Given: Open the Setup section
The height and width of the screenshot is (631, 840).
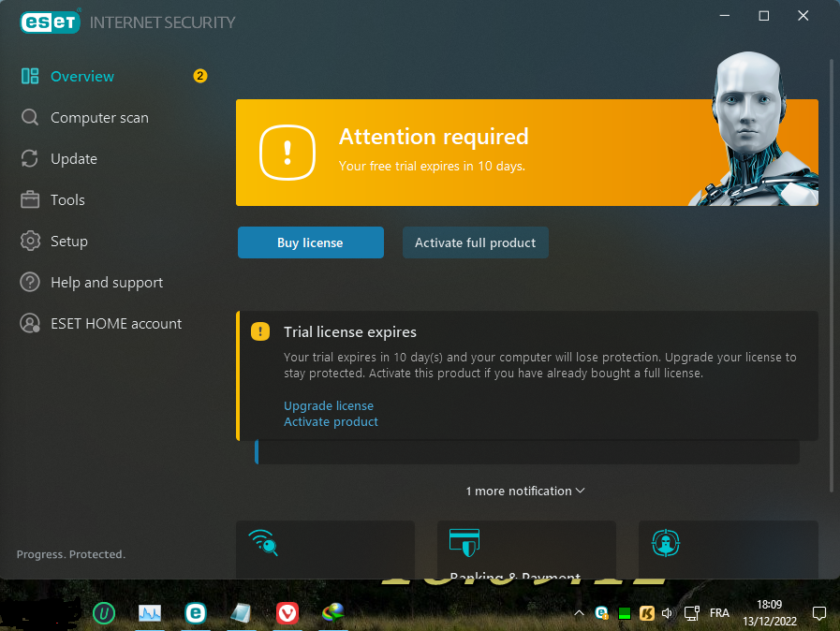Looking at the screenshot, I should 69,242.
